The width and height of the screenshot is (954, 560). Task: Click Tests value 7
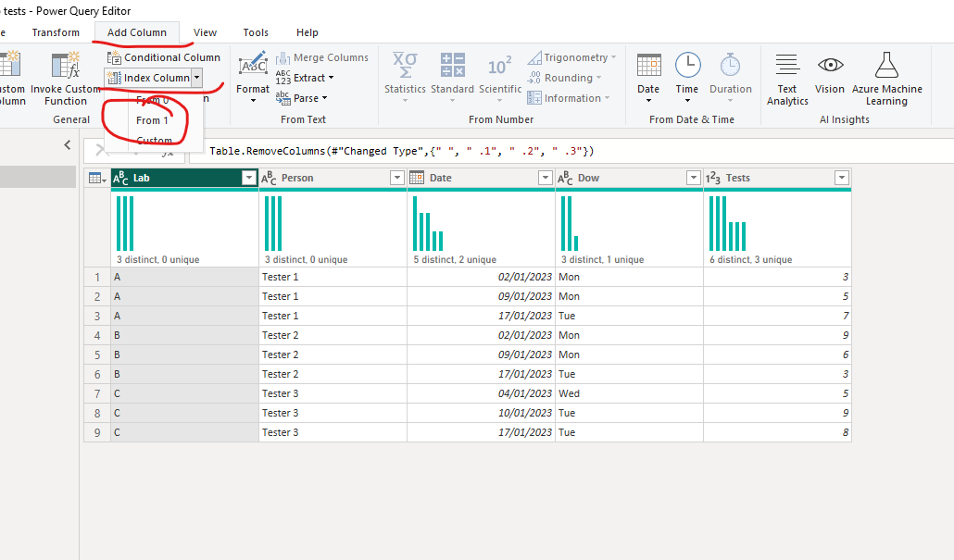778,316
